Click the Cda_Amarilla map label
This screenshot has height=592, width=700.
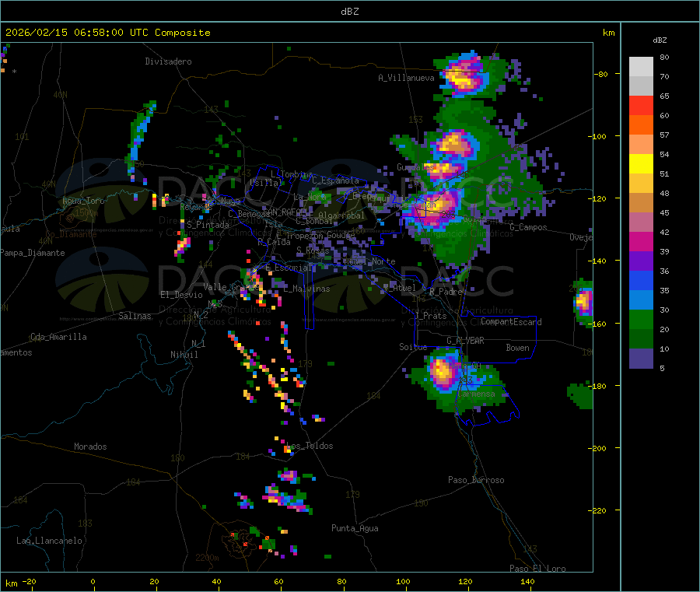point(58,337)
